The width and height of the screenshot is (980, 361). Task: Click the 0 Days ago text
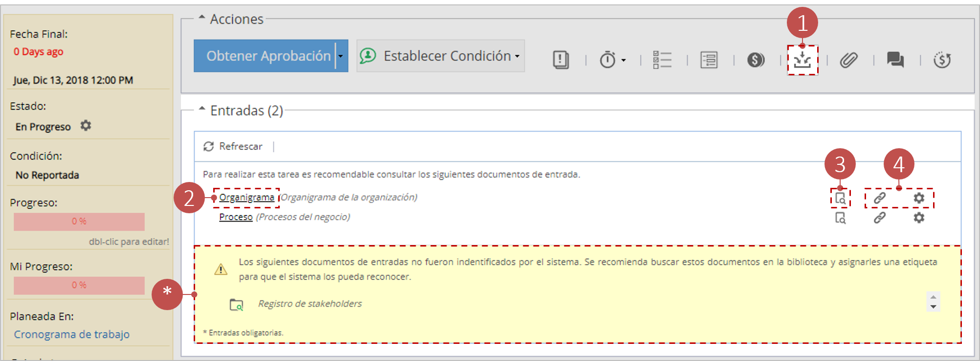38,51
